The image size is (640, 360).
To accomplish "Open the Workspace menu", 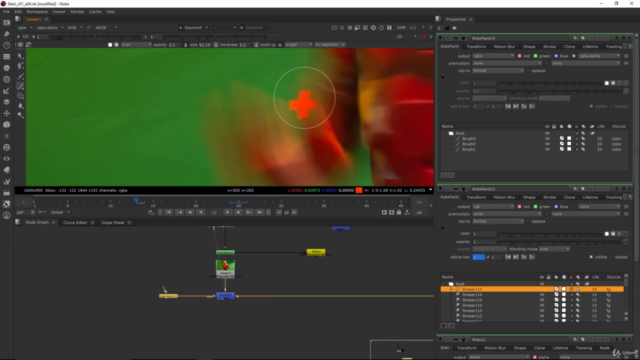I will click(37, 12).
